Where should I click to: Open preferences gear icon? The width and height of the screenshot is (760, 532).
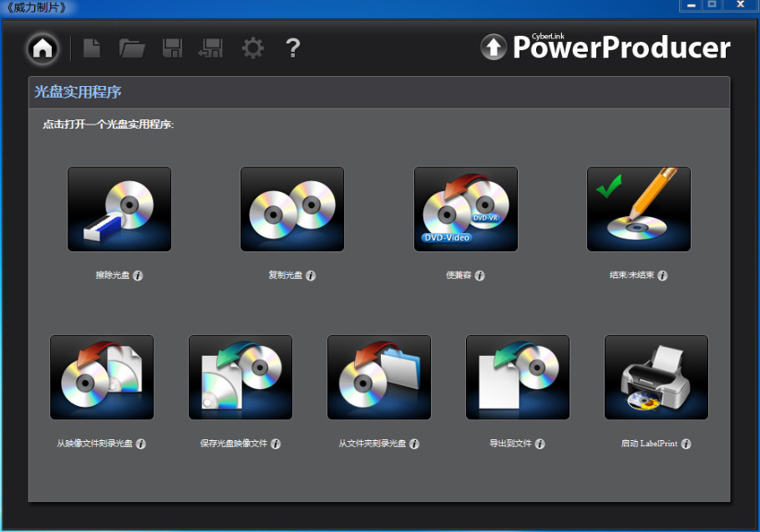coord(253,48)
